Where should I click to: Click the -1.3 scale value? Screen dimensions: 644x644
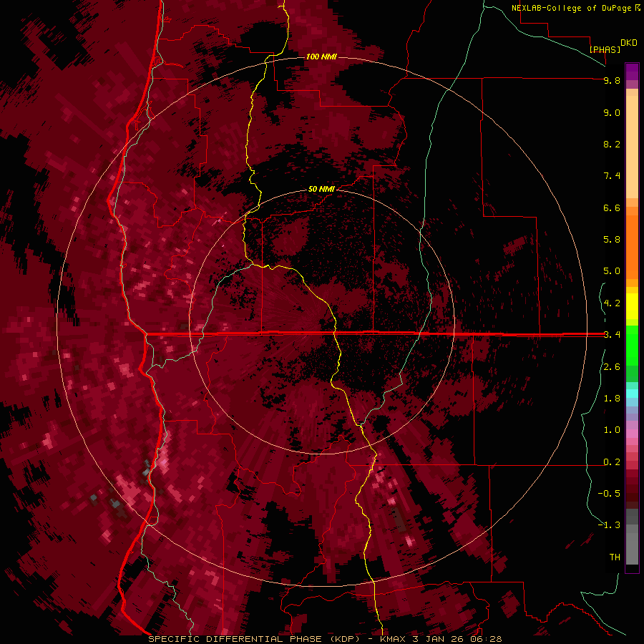click(x=609, y=525)
